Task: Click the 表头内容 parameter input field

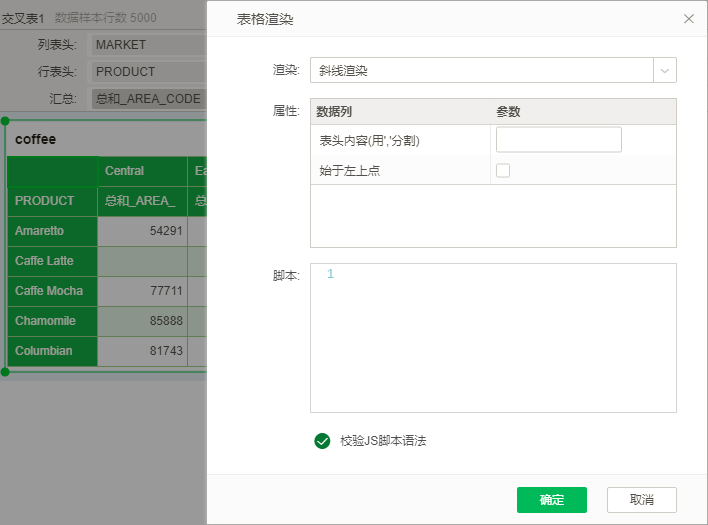Action: tap(558, 140)
